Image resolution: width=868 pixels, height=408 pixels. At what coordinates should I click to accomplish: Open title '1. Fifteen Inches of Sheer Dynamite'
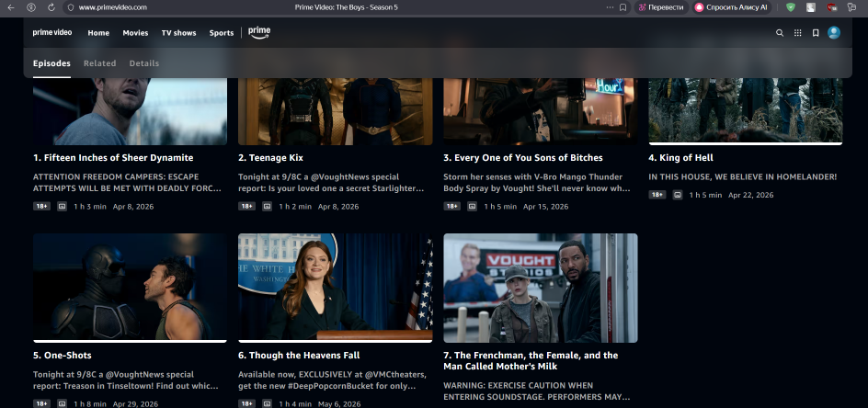tap(113, 158)
